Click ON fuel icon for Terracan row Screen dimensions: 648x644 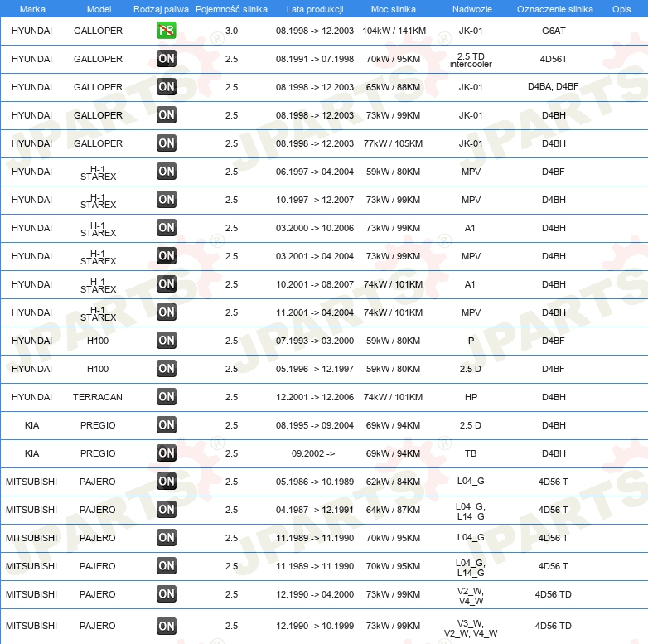[x=166, y=397]
